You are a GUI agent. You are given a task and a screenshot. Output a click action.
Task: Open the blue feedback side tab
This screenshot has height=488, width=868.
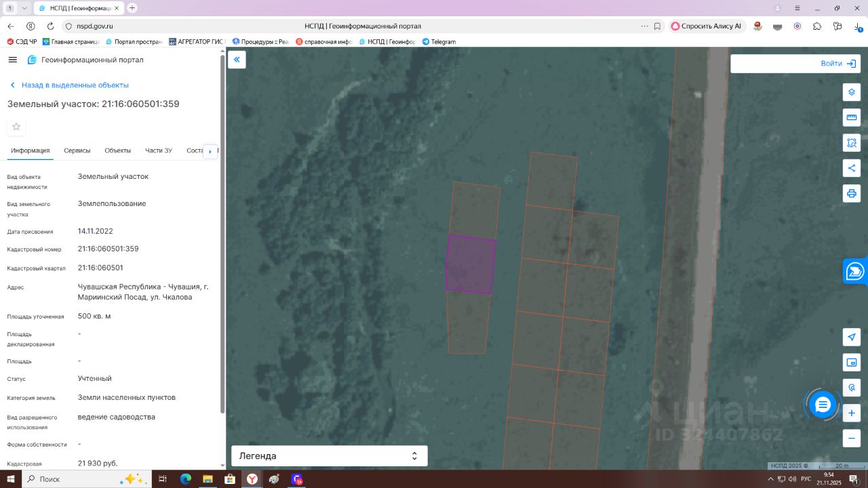click(x=856, y=272)
